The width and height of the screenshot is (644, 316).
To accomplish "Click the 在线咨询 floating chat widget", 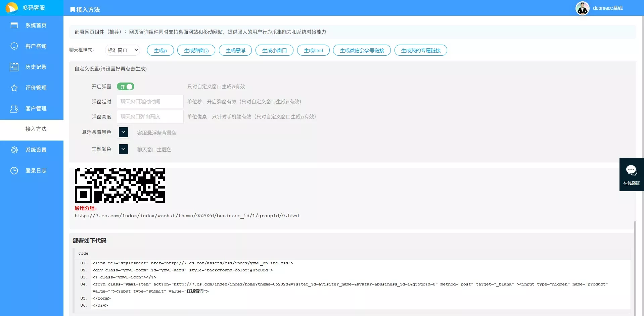I will (x=631, y=174).
